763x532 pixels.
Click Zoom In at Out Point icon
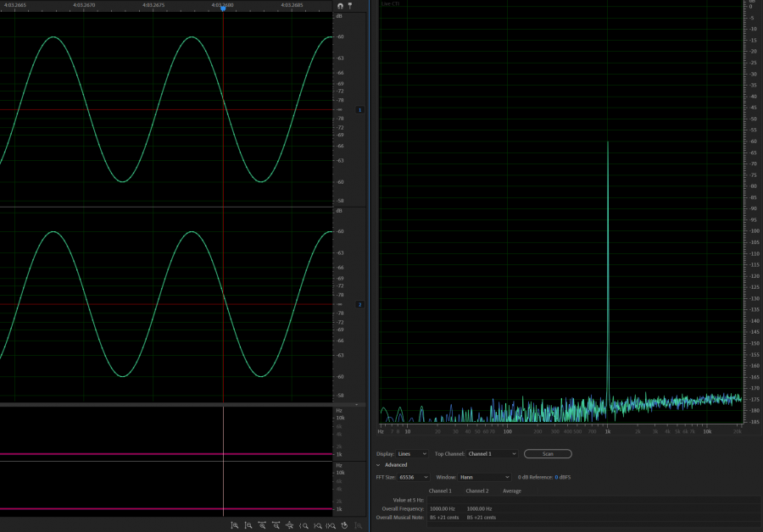(316, 526)
